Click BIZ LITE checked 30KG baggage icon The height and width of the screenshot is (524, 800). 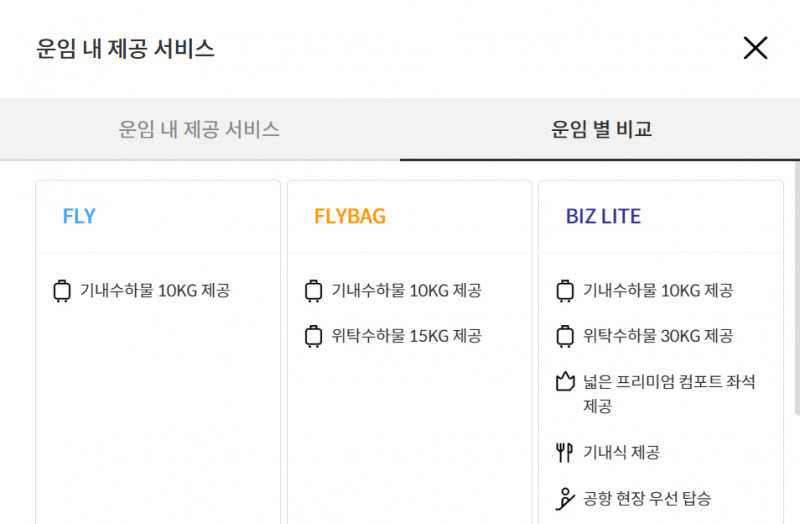coord(565,336)
